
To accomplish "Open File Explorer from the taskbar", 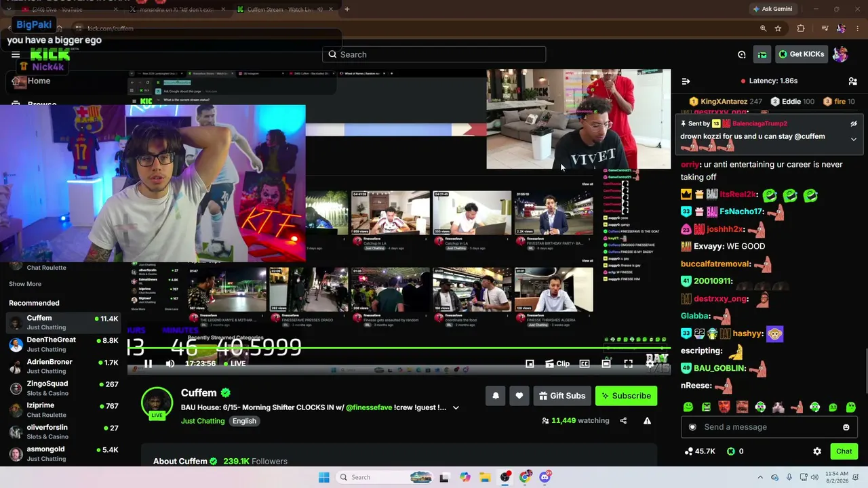I will pyautogui.click(x=485, y=477).
